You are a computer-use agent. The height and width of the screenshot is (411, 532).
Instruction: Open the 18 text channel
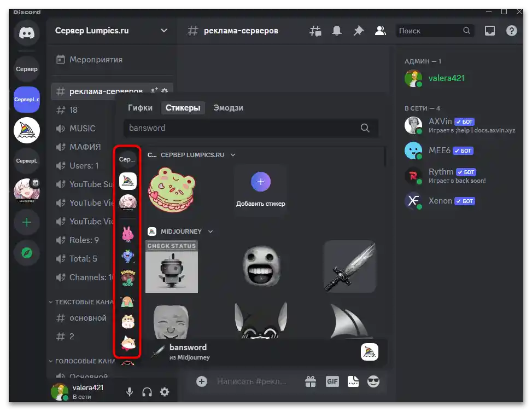tap(83, 110)
